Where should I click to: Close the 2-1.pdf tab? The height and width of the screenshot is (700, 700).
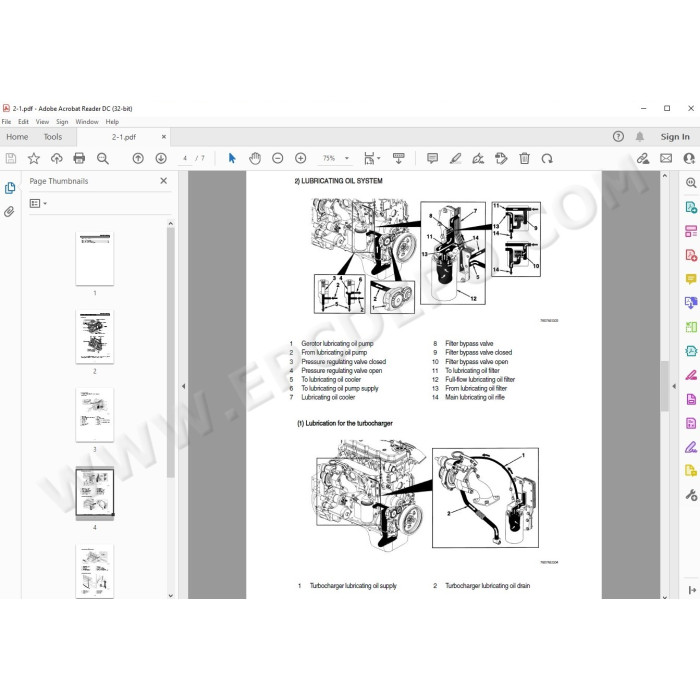(x=164, y=137)
